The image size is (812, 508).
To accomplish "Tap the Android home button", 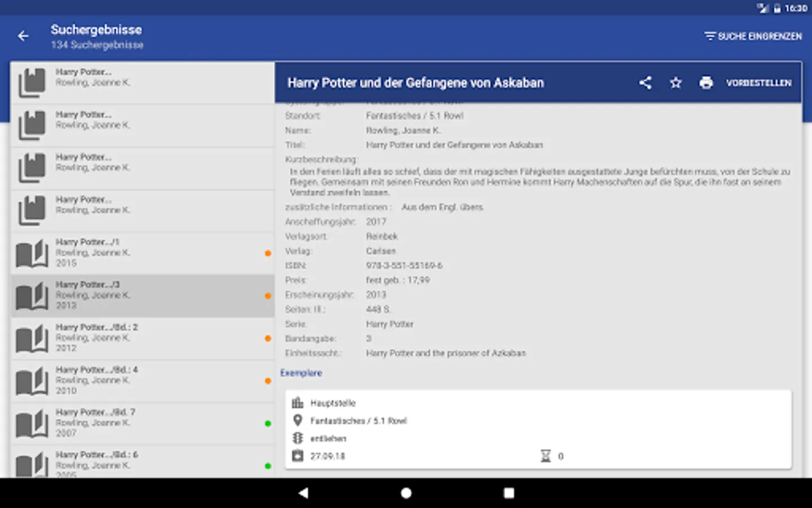I will (x=406, y=493).
